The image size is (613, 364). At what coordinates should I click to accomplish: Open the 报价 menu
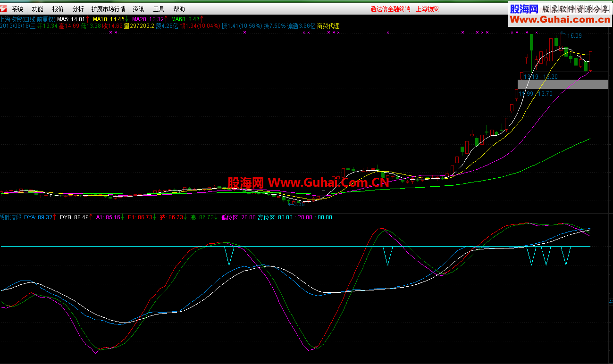58,9
